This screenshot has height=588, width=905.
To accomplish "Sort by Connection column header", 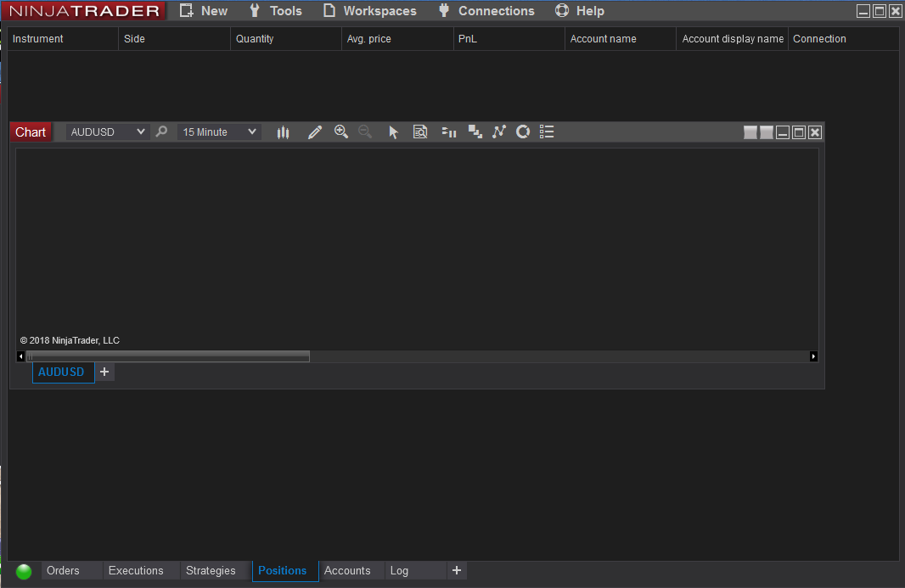I will pos(843,39).
